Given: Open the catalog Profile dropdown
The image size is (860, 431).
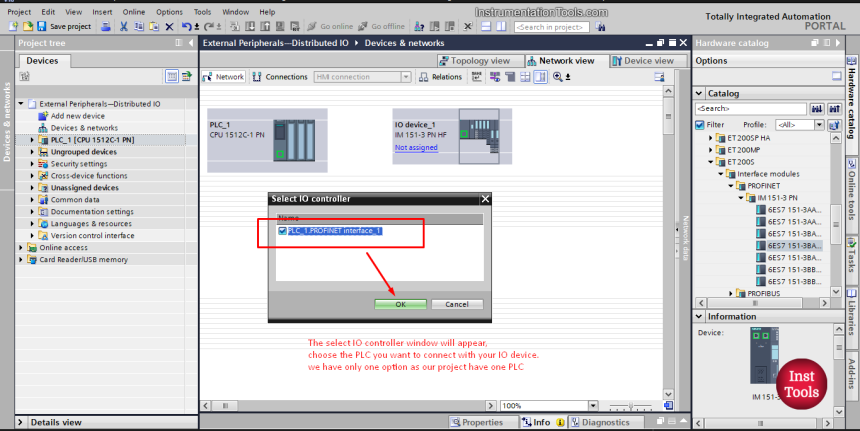Looking at the screenshot, I should 818,125.
